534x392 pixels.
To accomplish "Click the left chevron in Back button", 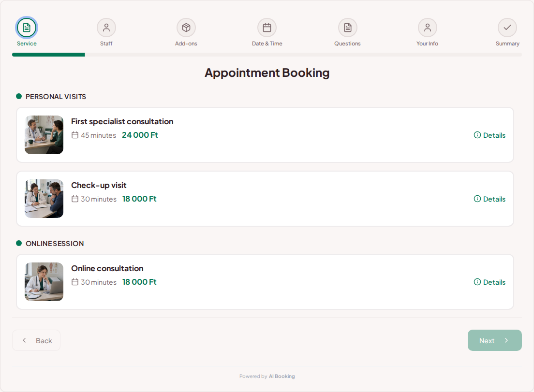I will point(24,340).
